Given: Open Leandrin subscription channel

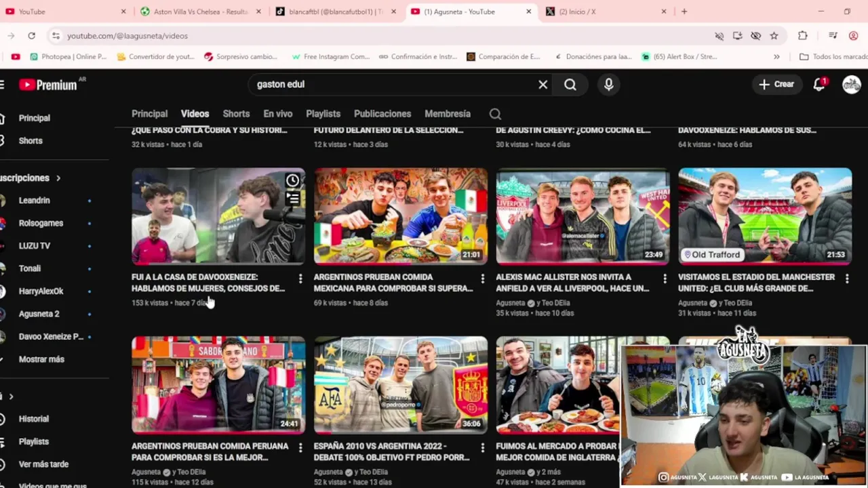Looking at the screenshot, I should click(34, 201).
